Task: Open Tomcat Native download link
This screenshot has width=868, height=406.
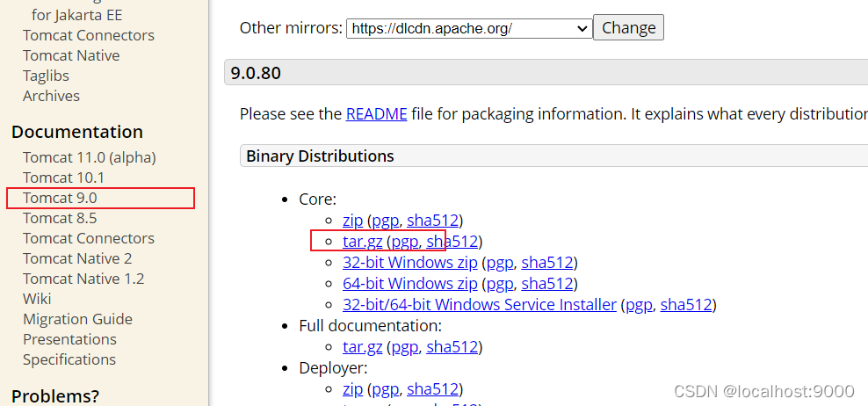Action: [71, 55]
